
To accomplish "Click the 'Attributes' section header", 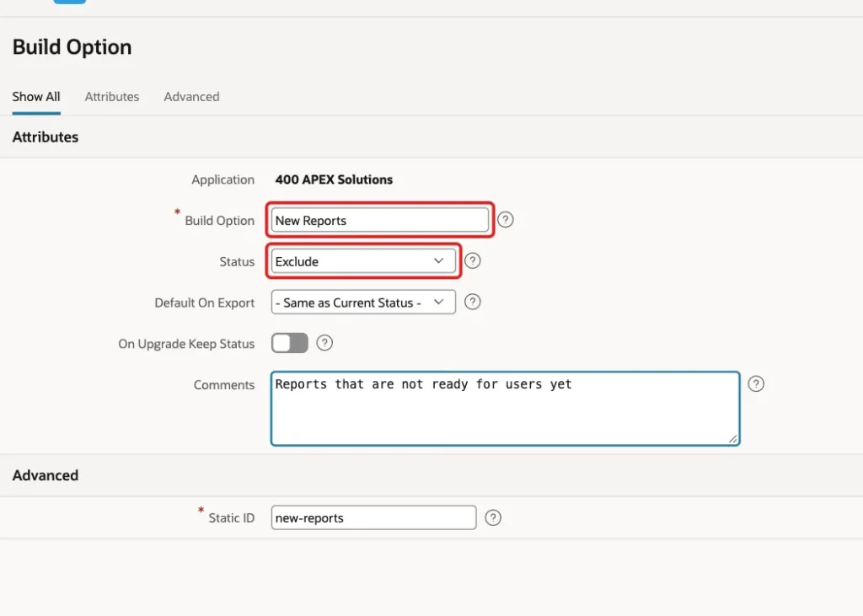I will (x=46, y=137).
